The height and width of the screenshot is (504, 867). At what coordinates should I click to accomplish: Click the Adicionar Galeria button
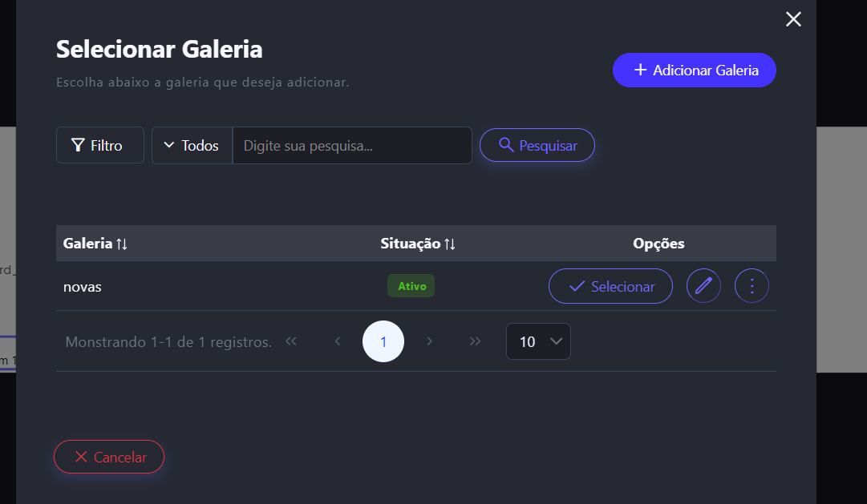tap(694, 71)
